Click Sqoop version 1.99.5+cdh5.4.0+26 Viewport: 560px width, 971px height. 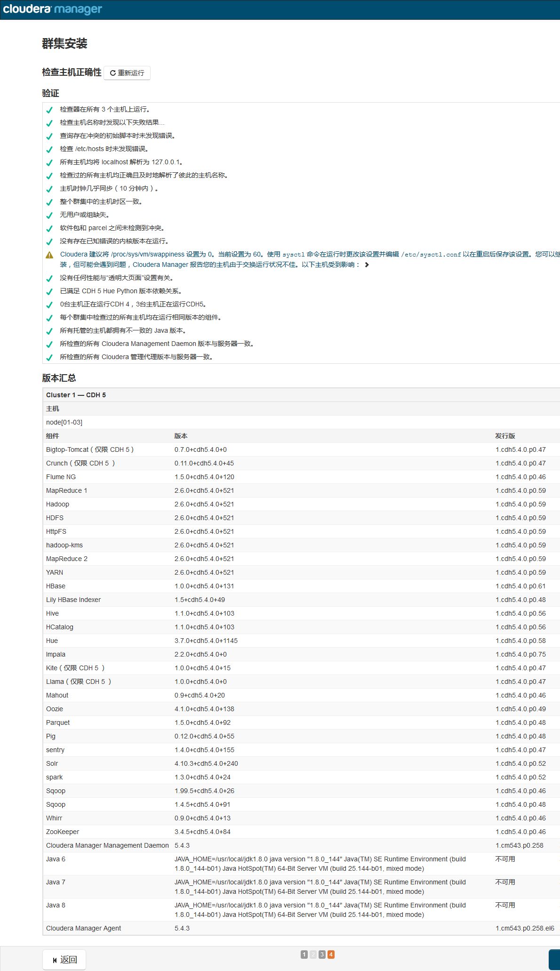pos(204,791)
